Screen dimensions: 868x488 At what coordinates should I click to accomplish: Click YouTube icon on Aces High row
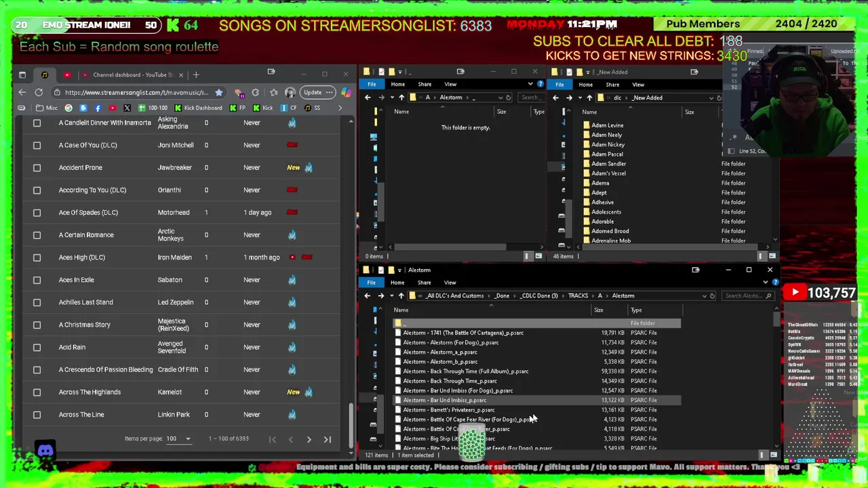[x=292, y=258]
